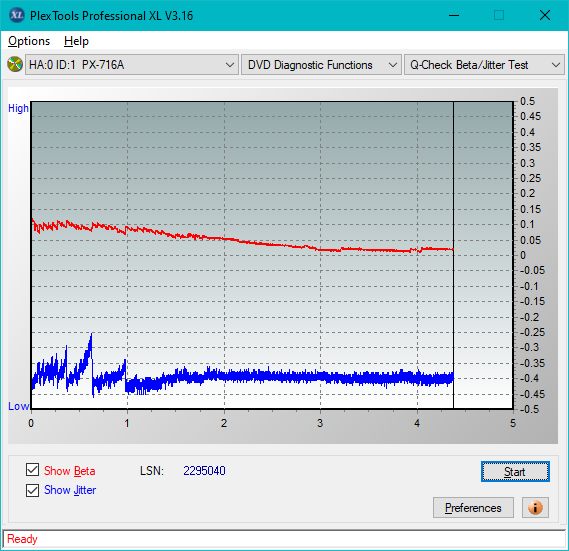Open the Preferences dialog
Image resolution: width=569 pixels, height=551 pixels.
point(473,507)
